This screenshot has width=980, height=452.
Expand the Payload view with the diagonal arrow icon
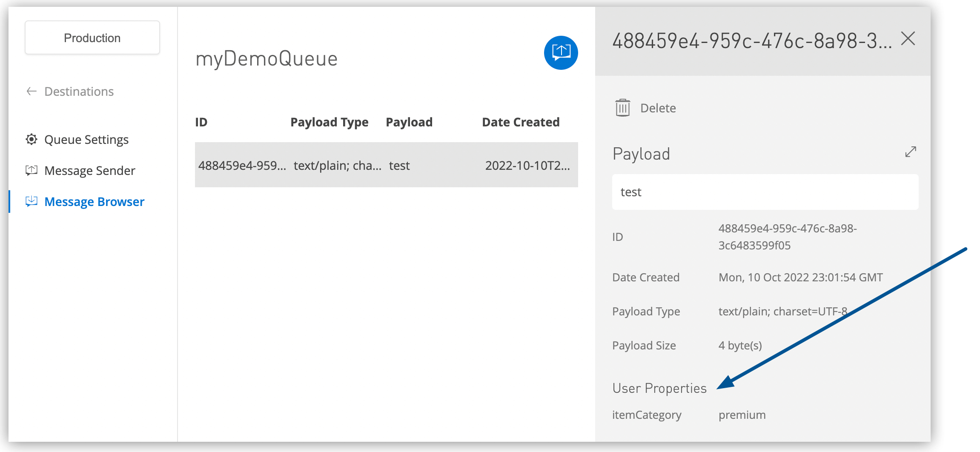point(910,152)
